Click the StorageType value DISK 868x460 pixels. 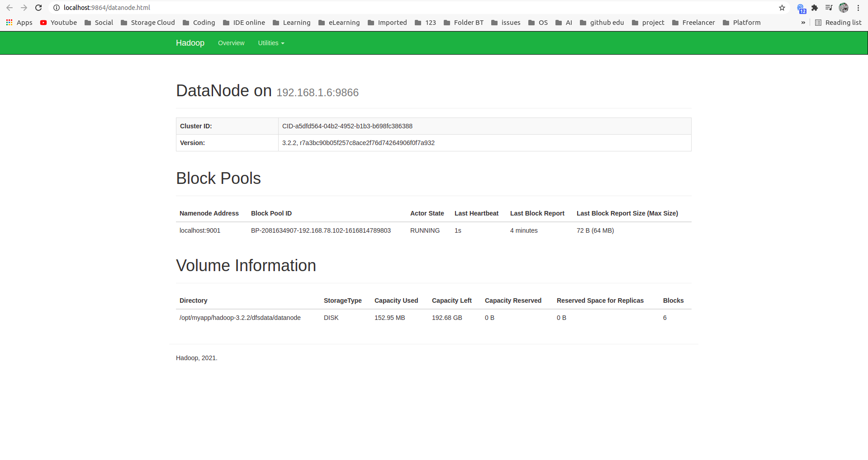click(x=331, y=318)
